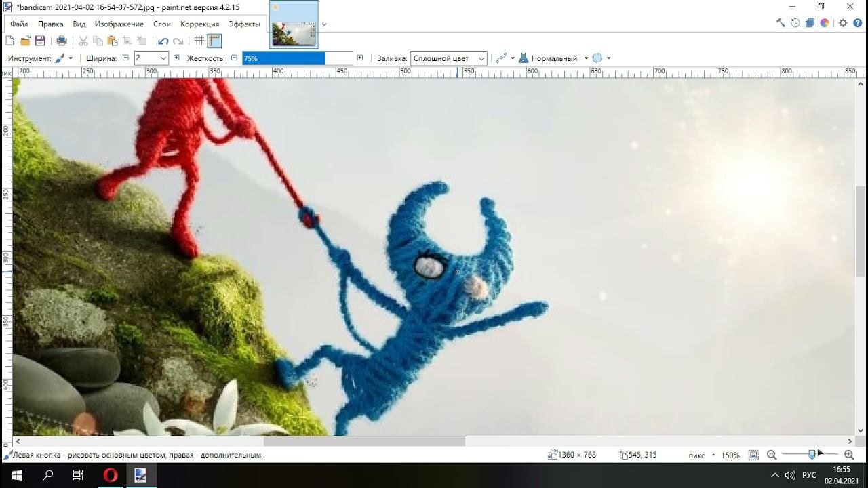Adjust the zoom slider handle

pos(812,455)
